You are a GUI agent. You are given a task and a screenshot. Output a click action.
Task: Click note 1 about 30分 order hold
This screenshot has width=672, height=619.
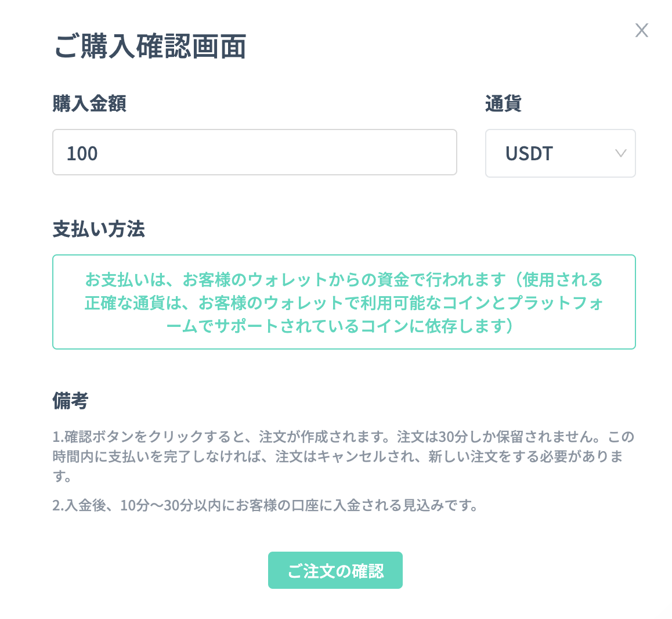tap(342, 436)
